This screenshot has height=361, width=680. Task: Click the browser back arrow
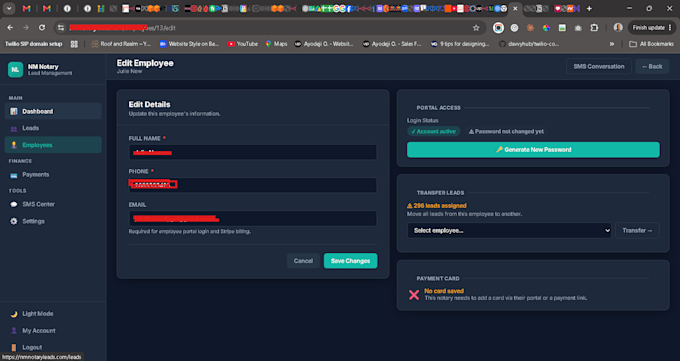(x=10, y=28)
